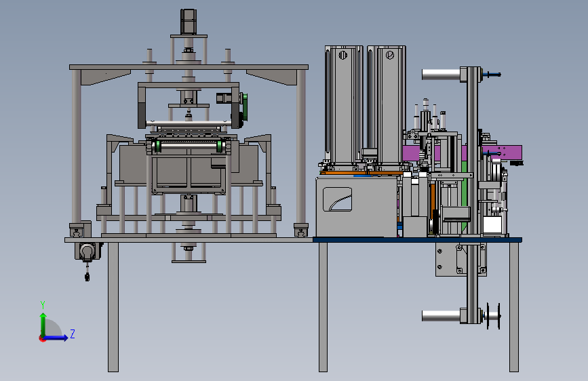Screen dimensions: 588x381
Task: Select the dark blue tabletop
Action: pyautogui.click(x=417, y=239)
